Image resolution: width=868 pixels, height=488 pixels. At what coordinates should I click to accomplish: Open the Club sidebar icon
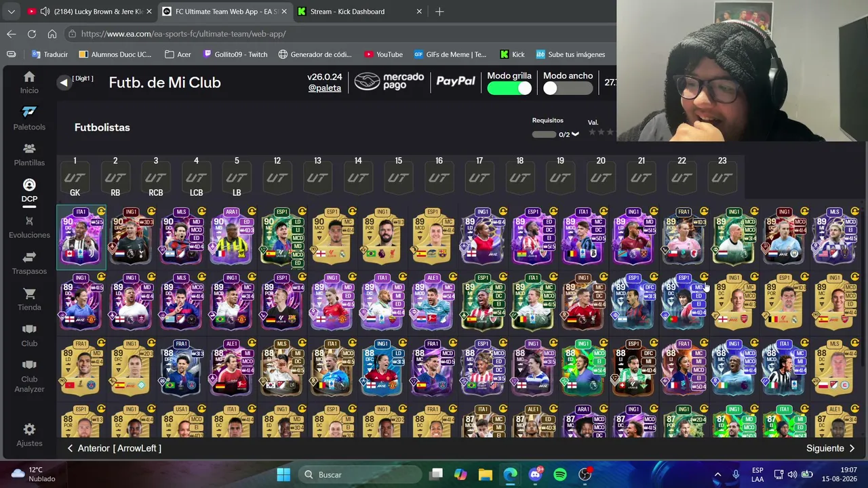click(29, 335)
